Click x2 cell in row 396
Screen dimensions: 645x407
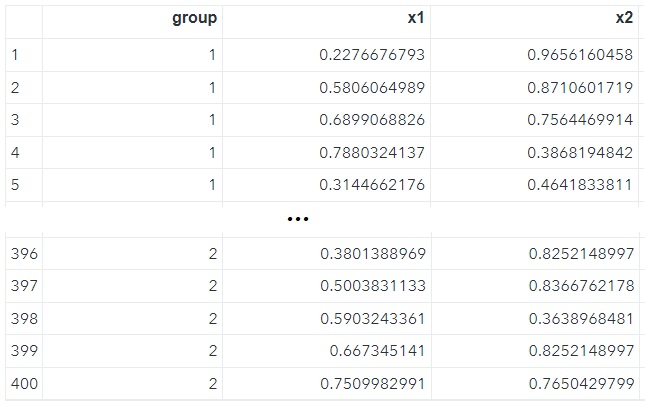tap(580, 254)
